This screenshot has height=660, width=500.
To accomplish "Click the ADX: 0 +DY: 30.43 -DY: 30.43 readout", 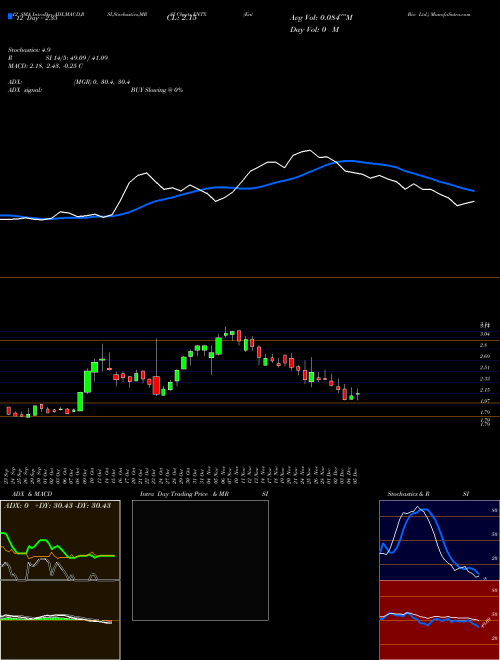I will click(58, 505).
